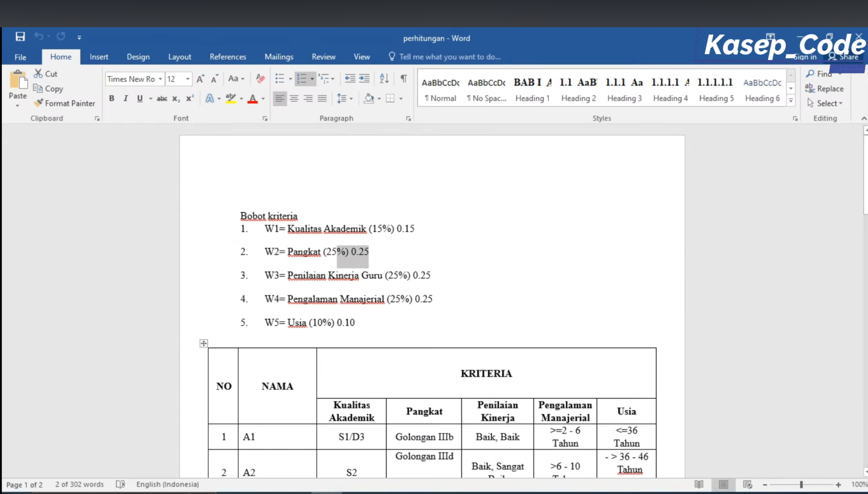Click the Increase Indent icon
The width and height of the screenshot is (868, 494).
pyautogui.click(x=364, y=79)
